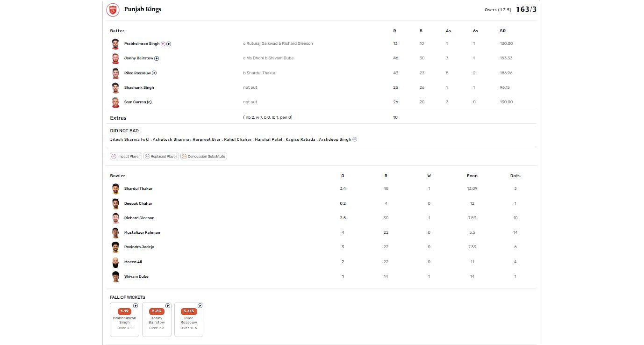Play Rilee Rossouw's batting row wicket video
The width and height of the screenshot is (644, 345).
pyautogui.click(x=154, y=73)
